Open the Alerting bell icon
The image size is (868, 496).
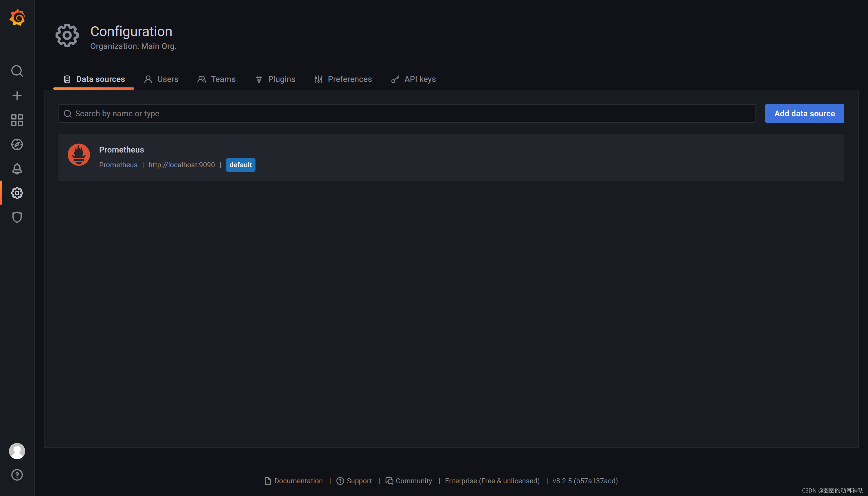17,169
